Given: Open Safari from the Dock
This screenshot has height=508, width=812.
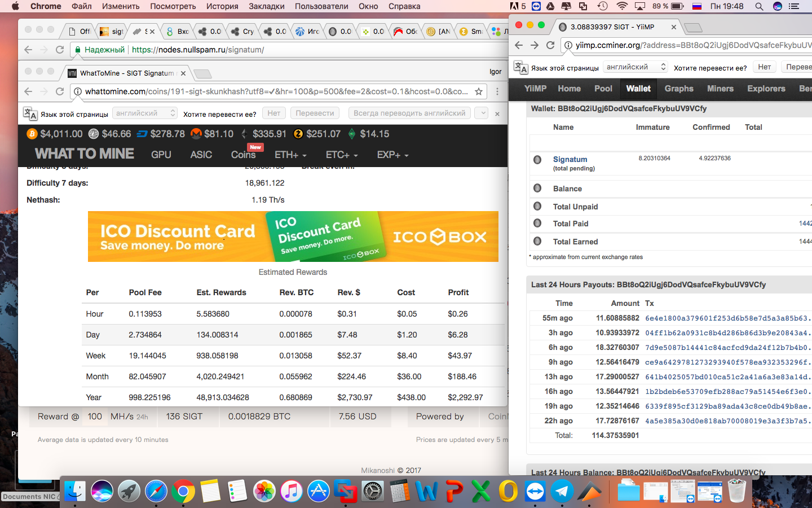Looking at the screenshot, I should (156, 492).
